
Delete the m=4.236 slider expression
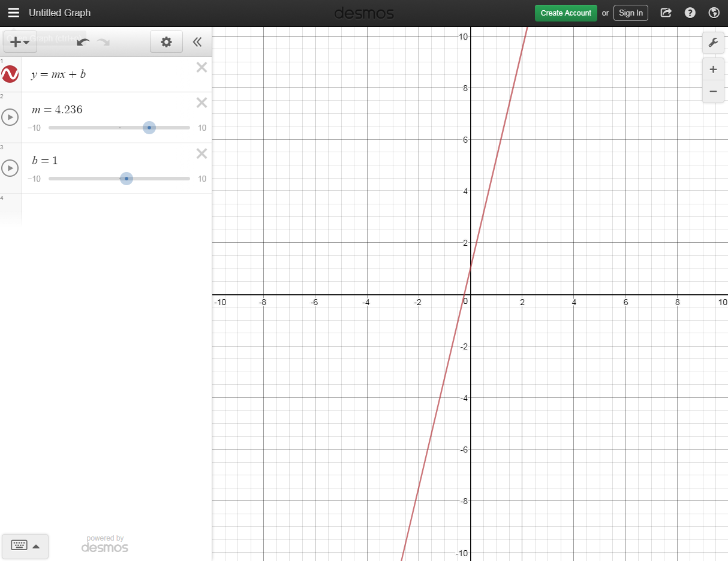tap(201, 102)
